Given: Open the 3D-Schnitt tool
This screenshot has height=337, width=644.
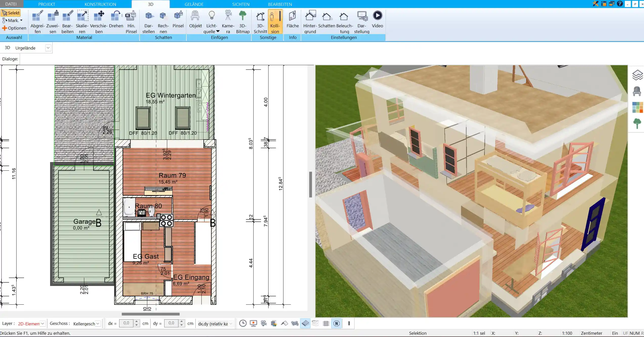Looking at the screenshot, I should coord(260,22).
